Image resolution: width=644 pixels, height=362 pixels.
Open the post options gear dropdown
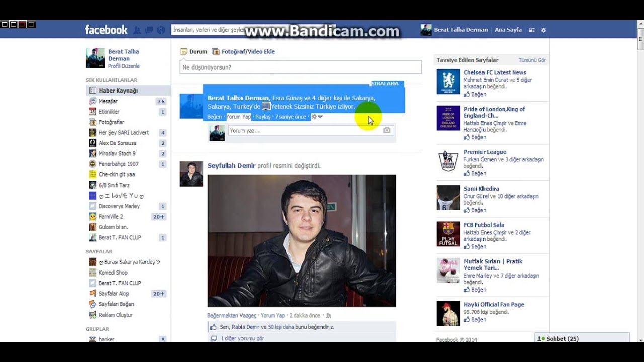[x=317, y=117]
